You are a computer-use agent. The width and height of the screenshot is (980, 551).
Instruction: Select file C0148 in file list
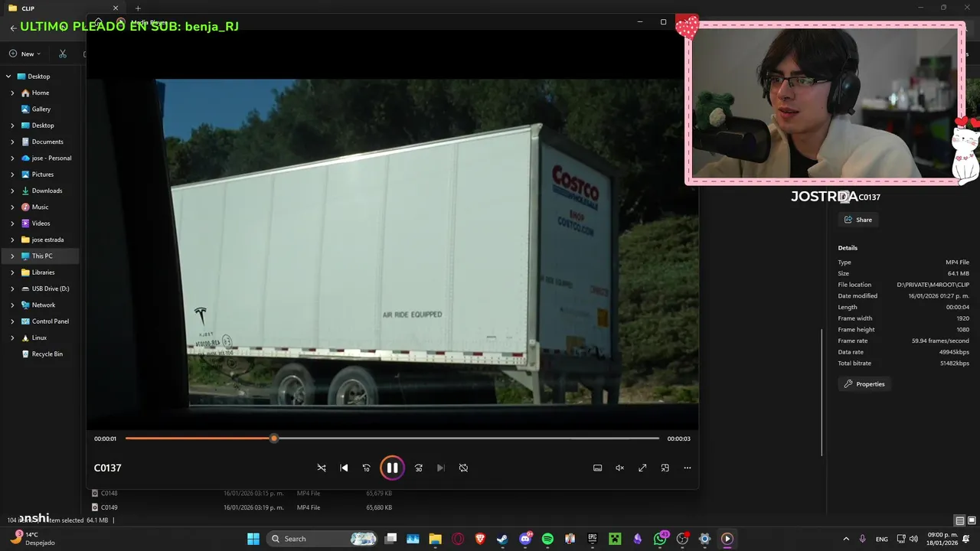click(109, 494)
